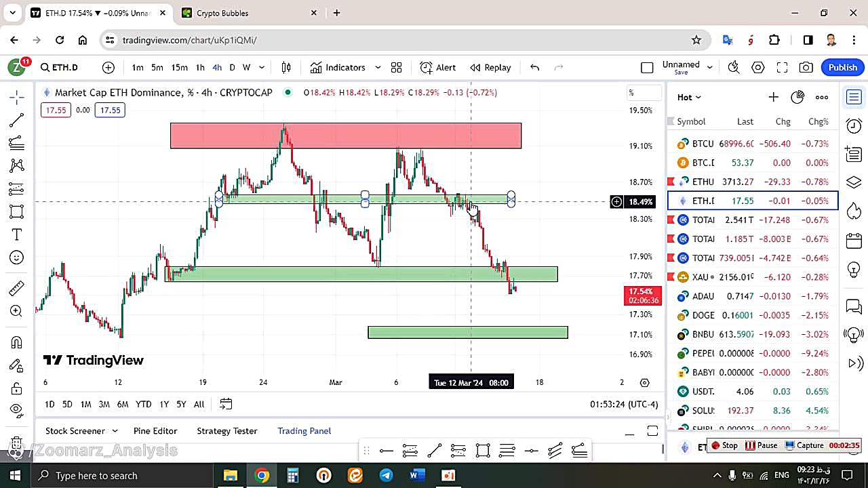Toggle the chart layout select square
This screenshot has height=488, width=868.
point(647,67)
